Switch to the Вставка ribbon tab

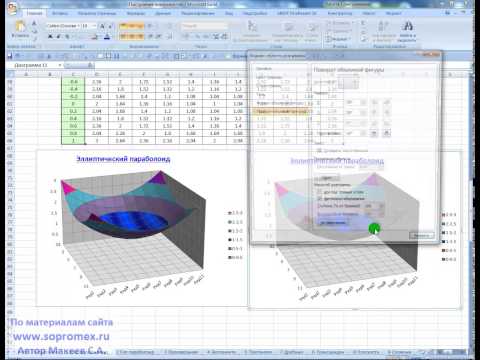click(60, 13)
